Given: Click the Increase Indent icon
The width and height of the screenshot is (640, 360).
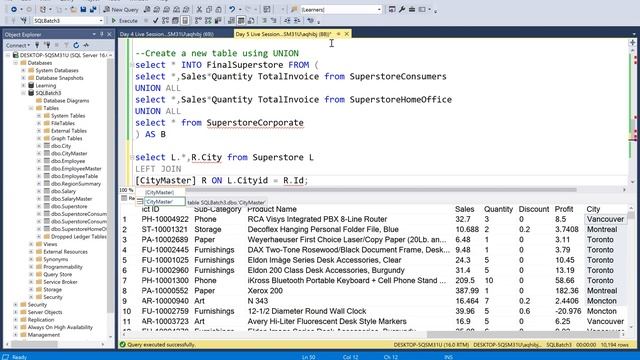Looking at the screenshot, I should [x=297, y=20].
